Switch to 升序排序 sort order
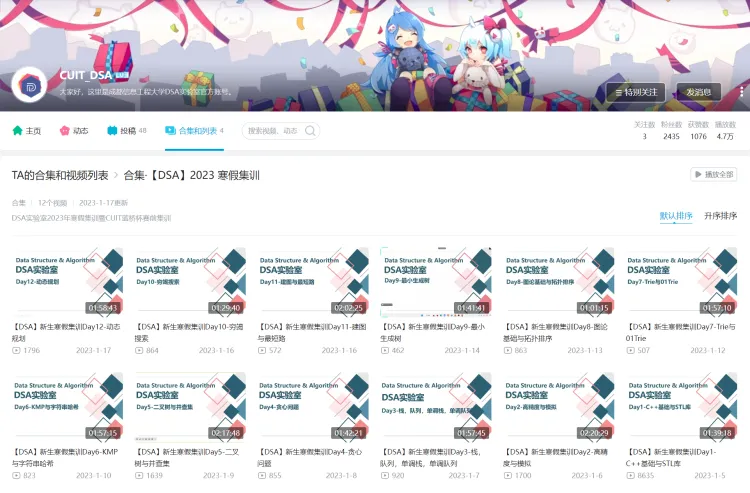This screenshot has width=750, height=493. (720, 216)
